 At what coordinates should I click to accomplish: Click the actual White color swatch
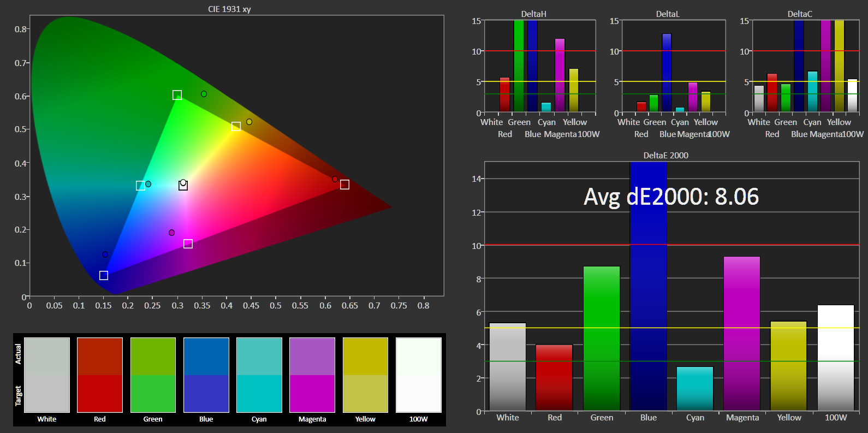tap(47, 356)
